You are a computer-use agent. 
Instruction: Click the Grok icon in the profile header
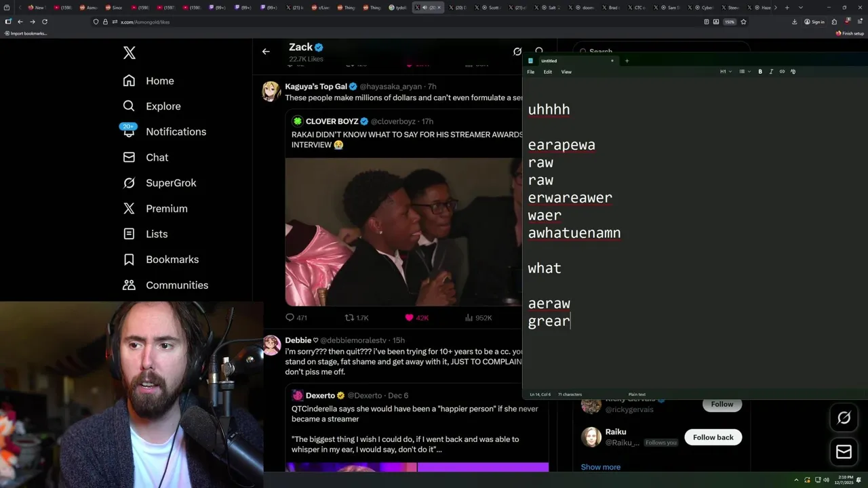(517, 52)
